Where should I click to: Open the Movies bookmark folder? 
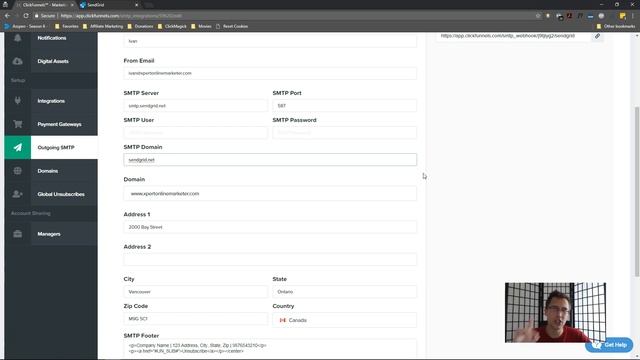pos(201,26)
